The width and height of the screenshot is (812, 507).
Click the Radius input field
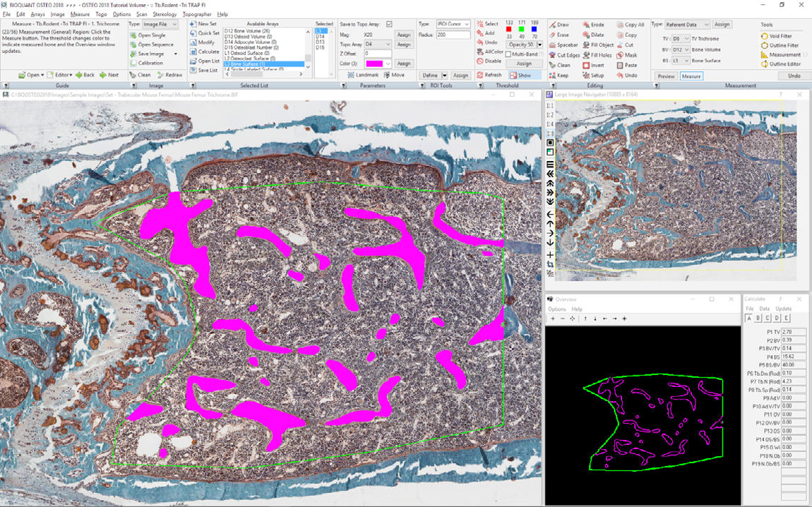coord(453,35)
